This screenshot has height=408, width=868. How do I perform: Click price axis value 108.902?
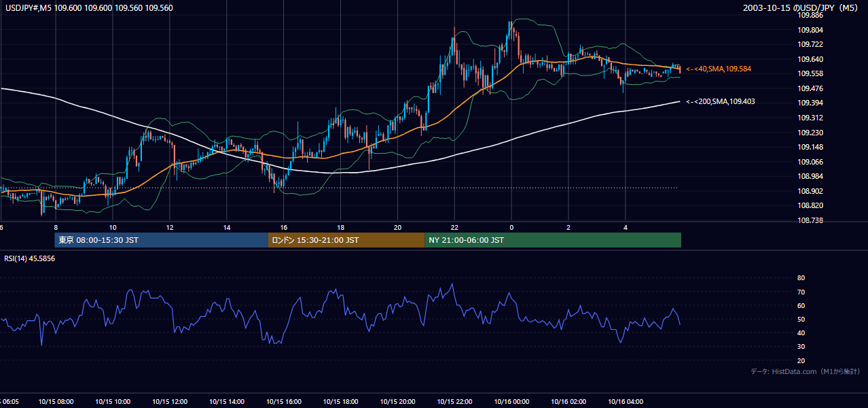click(x=810, y=191)
